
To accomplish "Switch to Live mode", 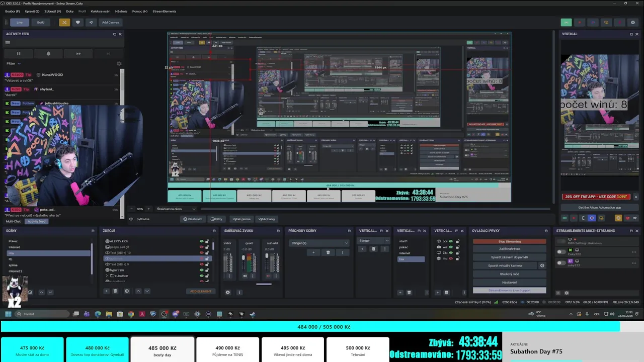I will (x=20, y=22).
